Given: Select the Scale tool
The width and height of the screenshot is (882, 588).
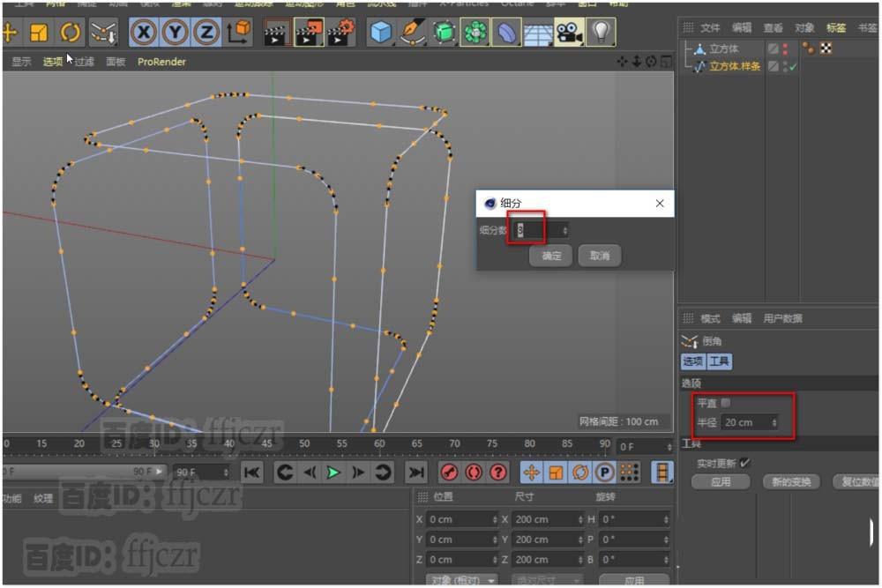Looking at the screenshot, I should point(39,33).
